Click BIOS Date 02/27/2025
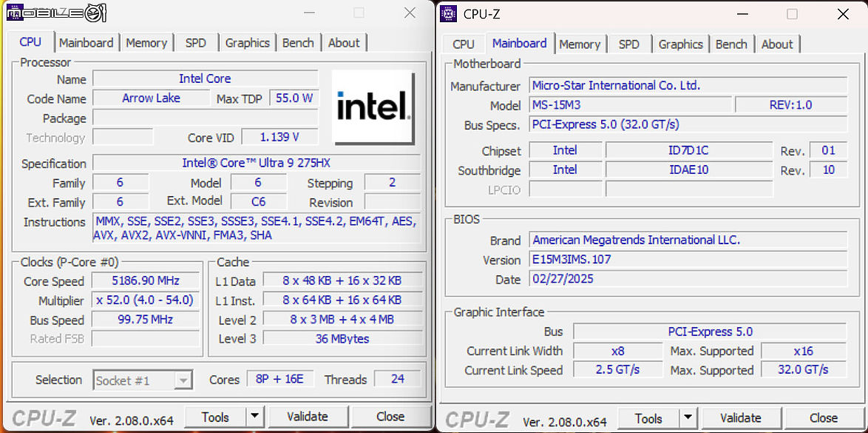Image resolution: width=868 pixels, height=433 pixels. click(688, 278)
